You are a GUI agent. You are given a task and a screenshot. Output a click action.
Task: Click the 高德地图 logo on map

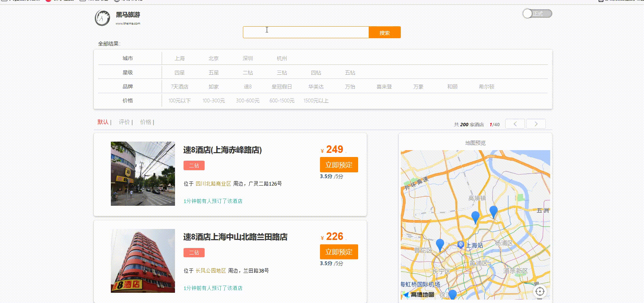coord(419,294)
